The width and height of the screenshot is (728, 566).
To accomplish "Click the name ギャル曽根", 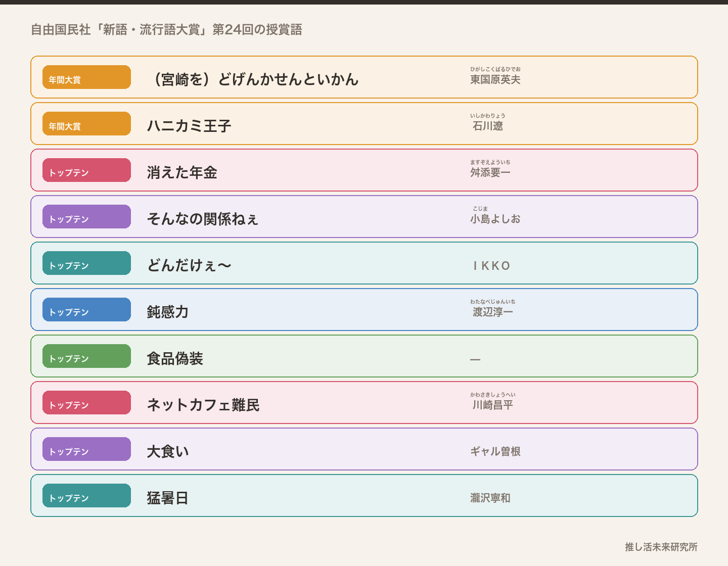I will click(495, 451).
